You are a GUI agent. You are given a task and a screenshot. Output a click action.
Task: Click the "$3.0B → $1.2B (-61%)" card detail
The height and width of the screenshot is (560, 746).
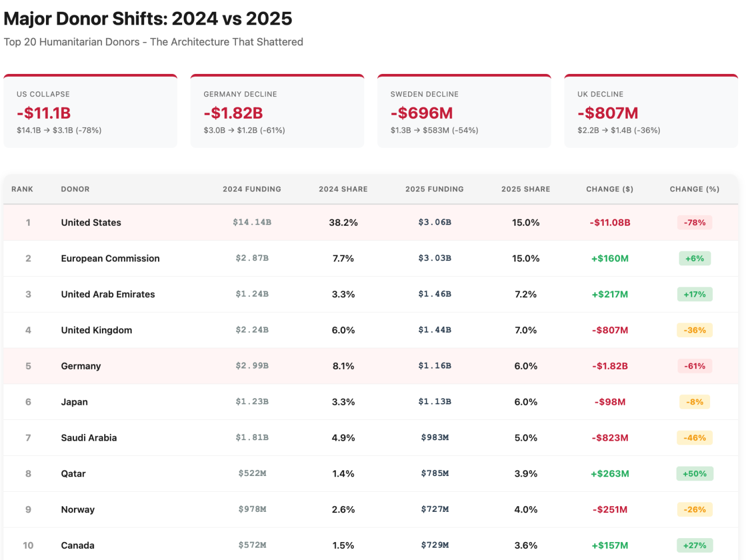tap(244, 130)
